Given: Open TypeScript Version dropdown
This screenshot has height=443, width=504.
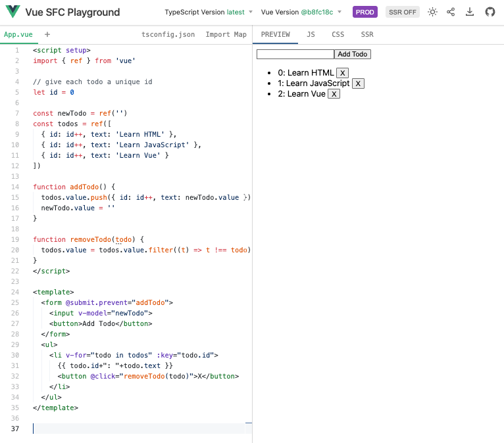Looking at the screenshot, I should (209, 12).
